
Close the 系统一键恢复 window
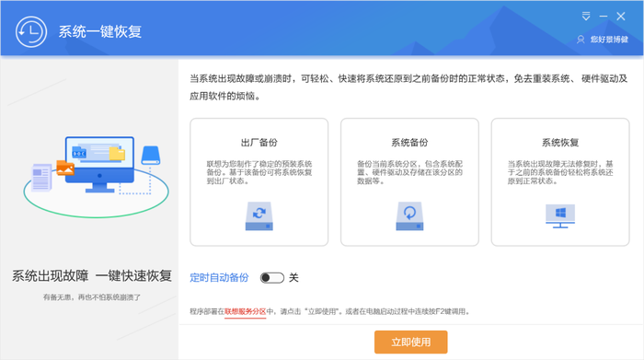(621, 17)
